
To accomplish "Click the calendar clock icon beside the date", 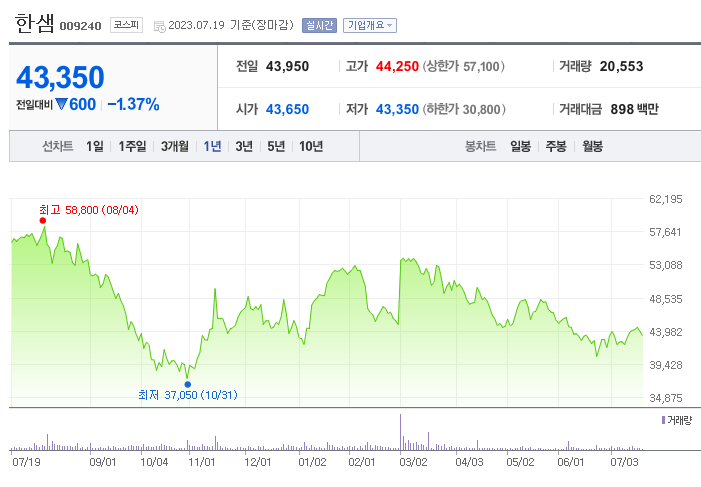I will coord(160,26).
